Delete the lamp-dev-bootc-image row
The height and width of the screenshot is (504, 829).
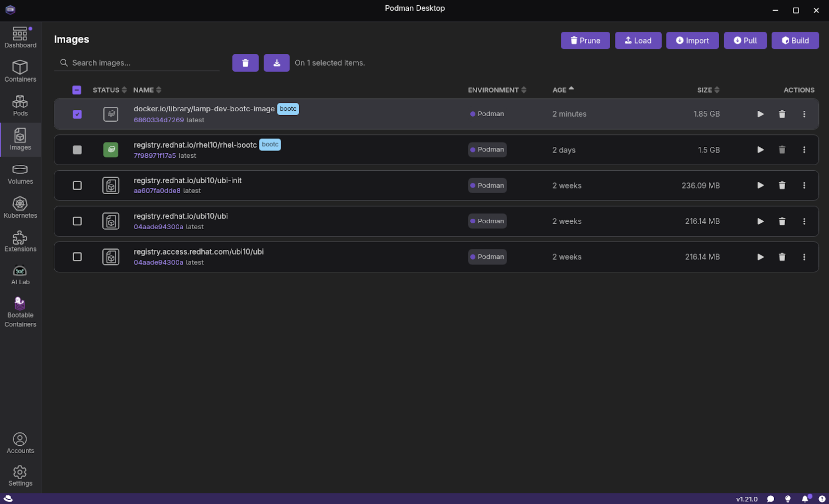(x=782, y=114)
